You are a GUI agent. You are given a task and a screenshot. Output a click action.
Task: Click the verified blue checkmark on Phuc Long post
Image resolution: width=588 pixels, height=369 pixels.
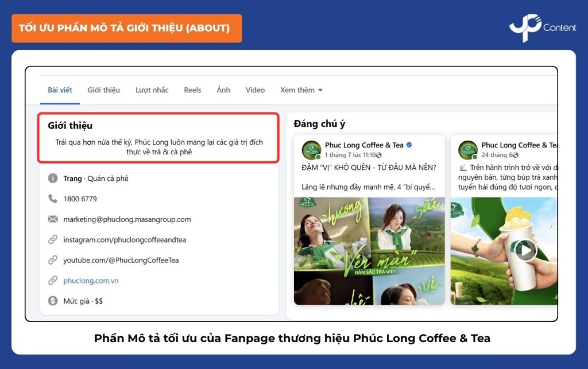(409, 145)
